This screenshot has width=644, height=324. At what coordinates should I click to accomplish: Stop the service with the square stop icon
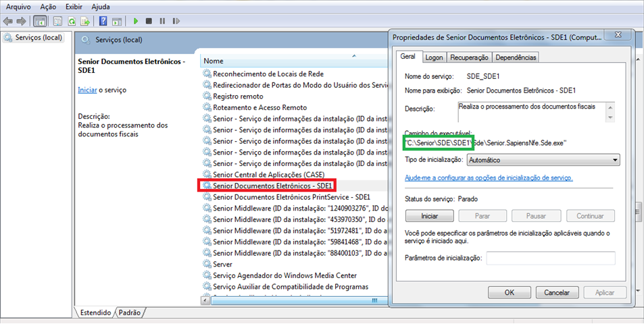tap(149, 21)
